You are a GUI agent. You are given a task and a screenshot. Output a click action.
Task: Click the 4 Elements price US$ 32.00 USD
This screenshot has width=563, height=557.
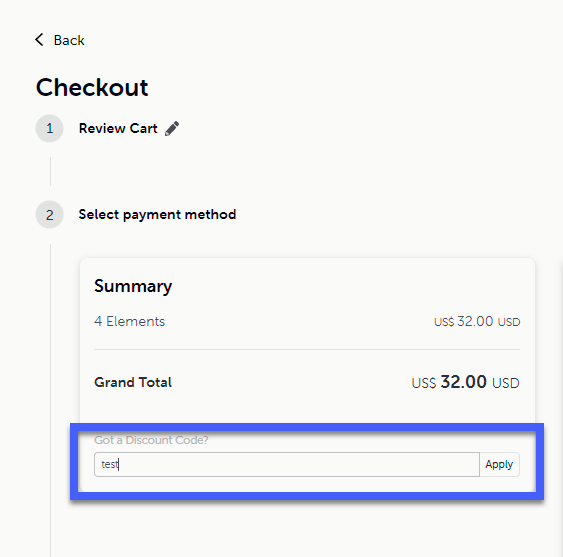477,321
